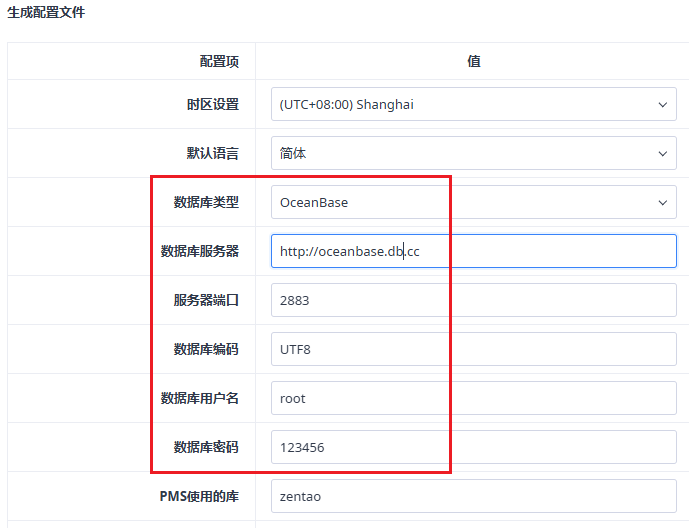
Task: Click the 值 column header
Action: point(474,61)
